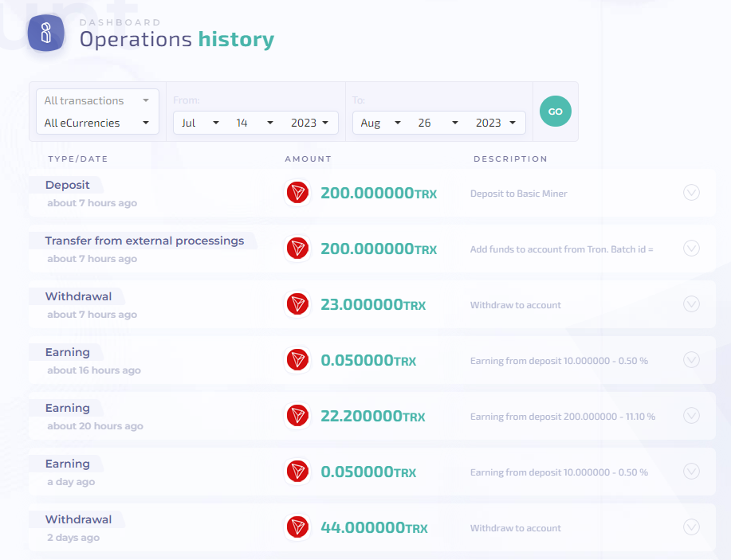This screenshot has width=731, height=560.
Task: Open the All transactions dropdown
Action: click(x=96, y=100)
